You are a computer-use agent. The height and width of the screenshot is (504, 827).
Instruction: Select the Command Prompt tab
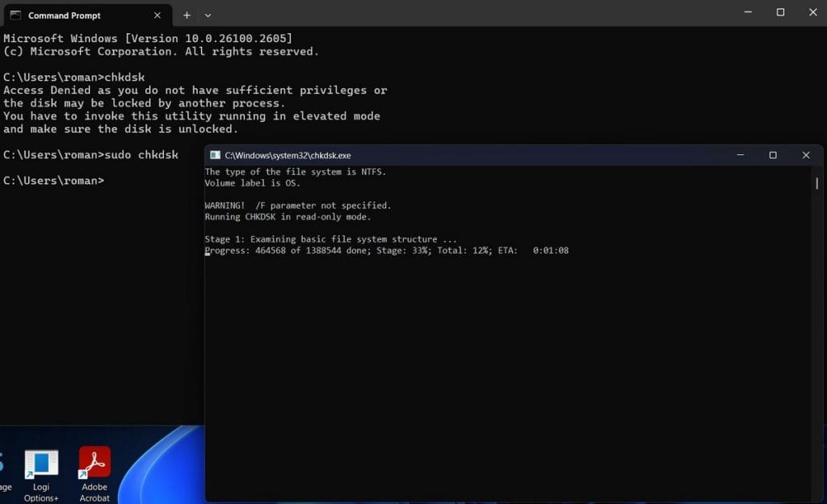pyautogui.click(x=87, y=15)
